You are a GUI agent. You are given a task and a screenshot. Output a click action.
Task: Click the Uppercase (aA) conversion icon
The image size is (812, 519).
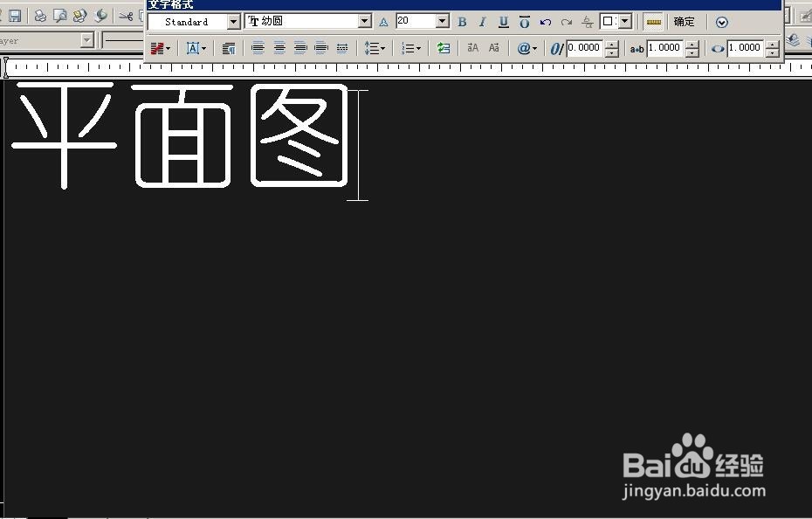click(471, 48)
